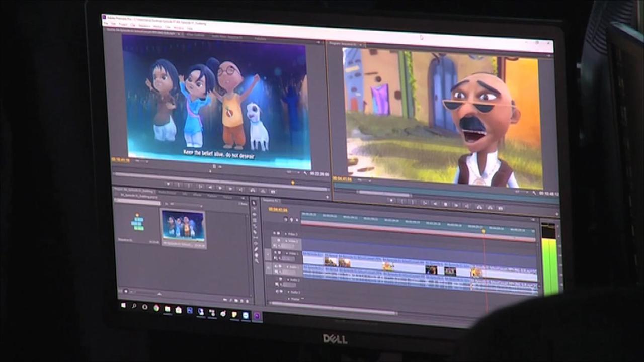Image resolution: width=644 pixels, height=362 pixels.
Task: Select the Pen tool
Action: pyautogui.click(x=256, y=249)
